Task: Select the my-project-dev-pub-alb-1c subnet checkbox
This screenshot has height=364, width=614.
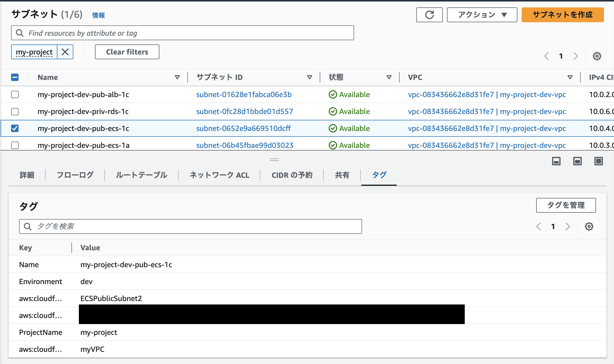Action: 15,94
